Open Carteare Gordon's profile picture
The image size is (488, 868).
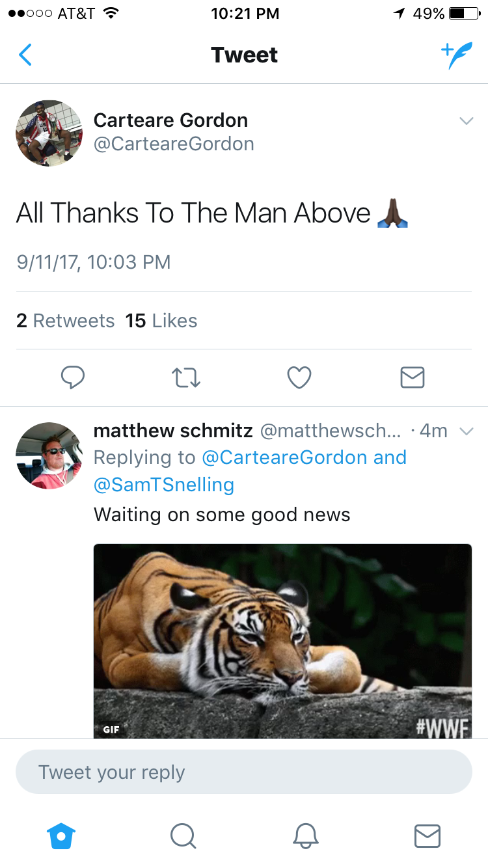tap(49, 133)
